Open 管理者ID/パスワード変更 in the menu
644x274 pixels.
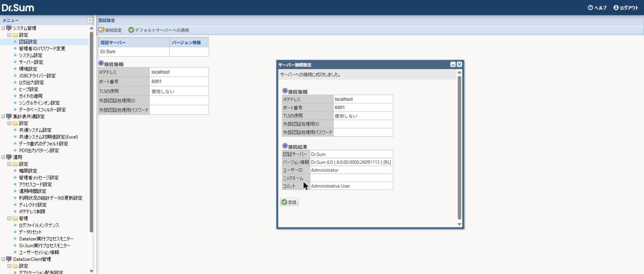42,49
